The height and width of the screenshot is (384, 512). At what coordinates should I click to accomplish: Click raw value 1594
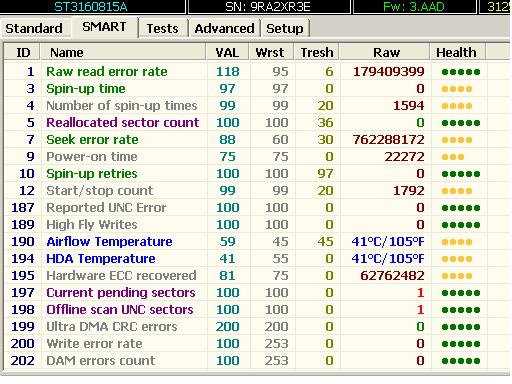408,105
